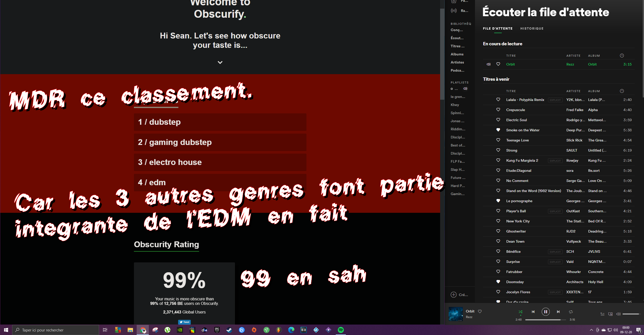This screenshot has height=335, width=644.
Task: Click the Tweet button
Action: [x=184, y=322]
